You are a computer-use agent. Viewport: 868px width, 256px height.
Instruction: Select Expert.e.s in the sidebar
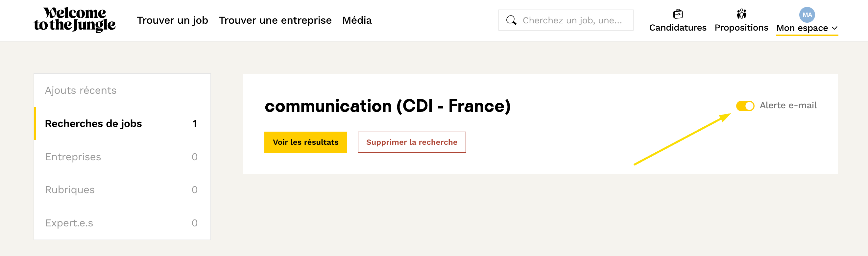point(69,223)
